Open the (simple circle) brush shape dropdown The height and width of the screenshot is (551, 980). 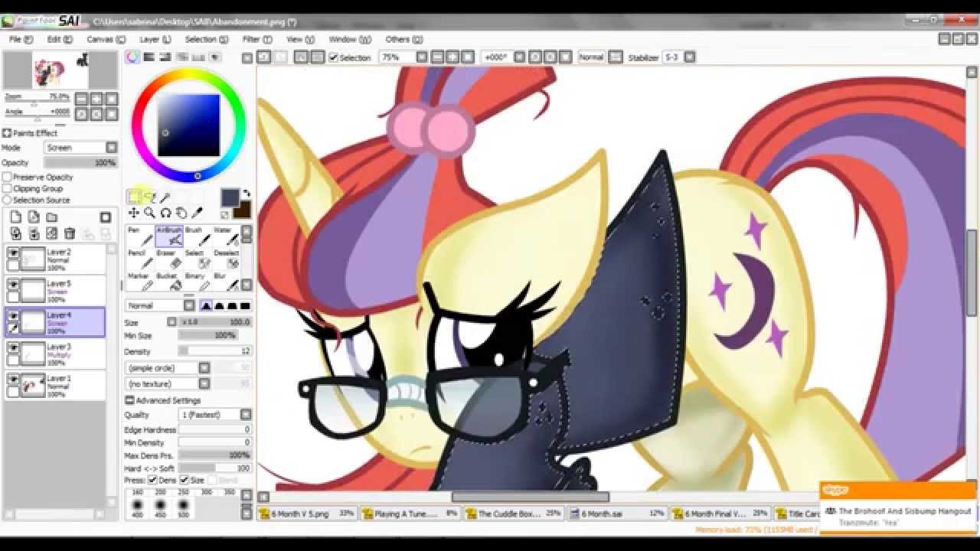(x=168, y=368)
